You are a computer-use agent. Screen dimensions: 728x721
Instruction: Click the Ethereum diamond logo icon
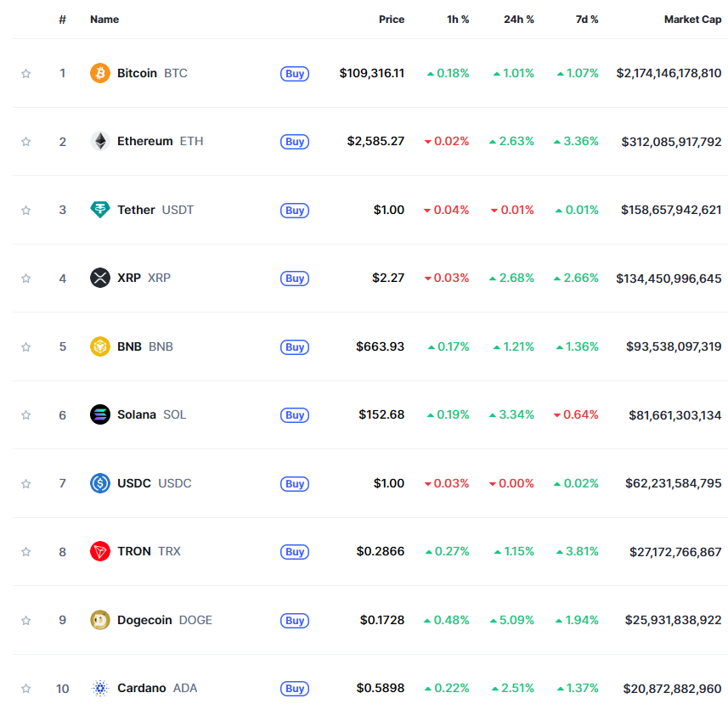(x=100, y=141)
